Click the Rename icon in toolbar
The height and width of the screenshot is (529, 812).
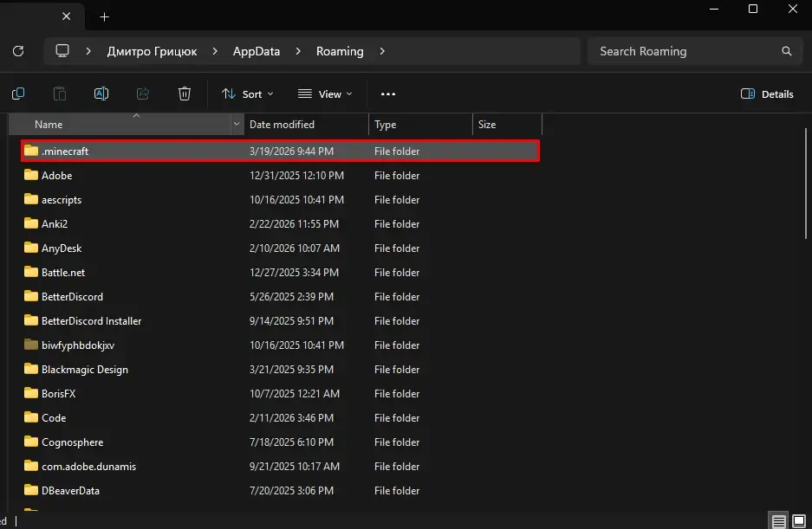point(101,94)
